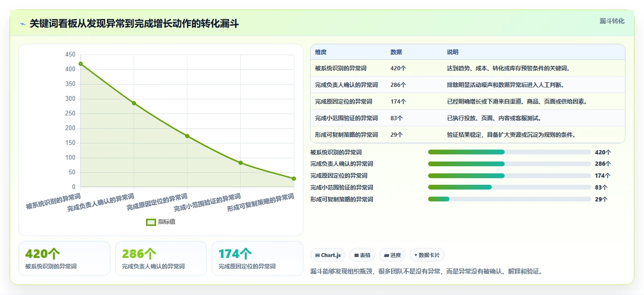Viewport: 644px width, 295px height.
Task: Open the 286个 完成负责人确认的异常词 stat card
Action: click(x=161, y=258)
